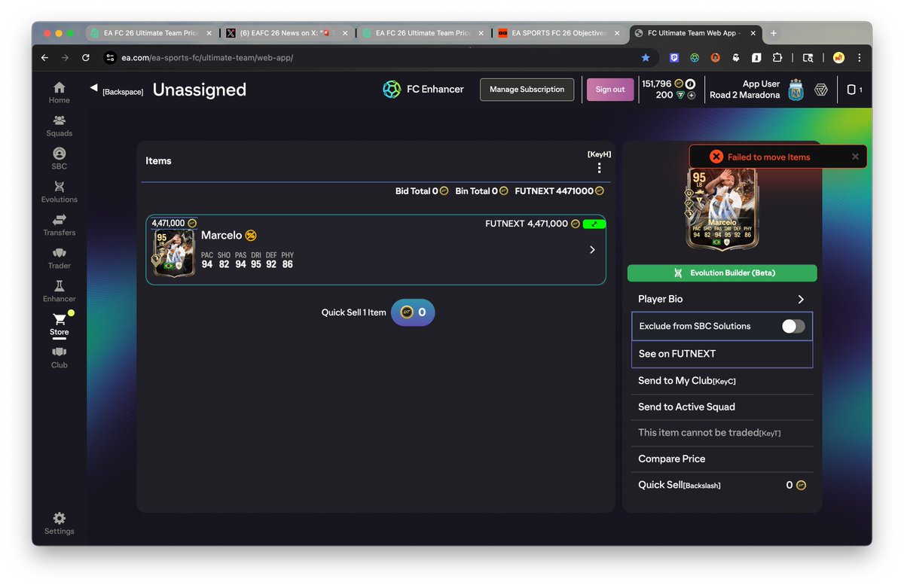Select the Marcelo 95 card thumbnail in list

174,254
